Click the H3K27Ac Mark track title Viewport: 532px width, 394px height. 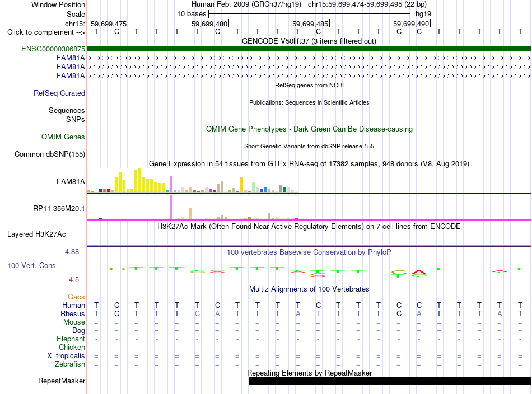(x=309, y=227)
